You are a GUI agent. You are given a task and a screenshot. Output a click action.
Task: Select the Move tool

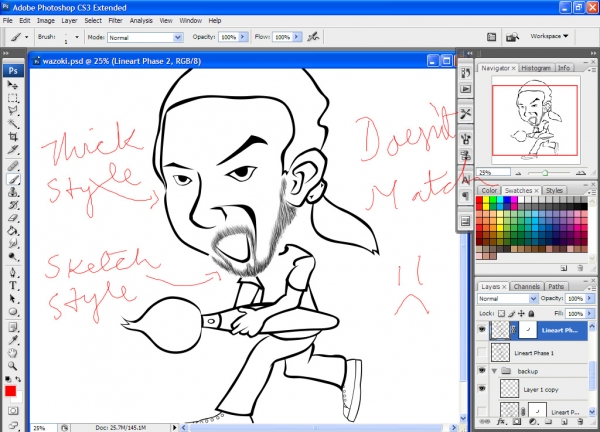pyautogui.click(x=13, y=85)
